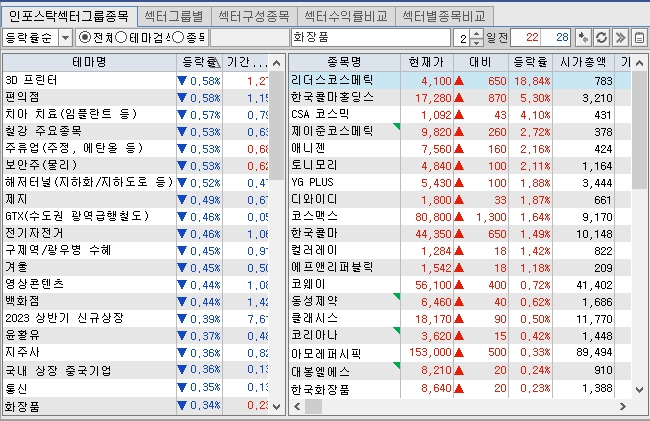Screen dimensions: 650x421
Task: Select 클래시스 stock row
Action: (x=460, y=318)
